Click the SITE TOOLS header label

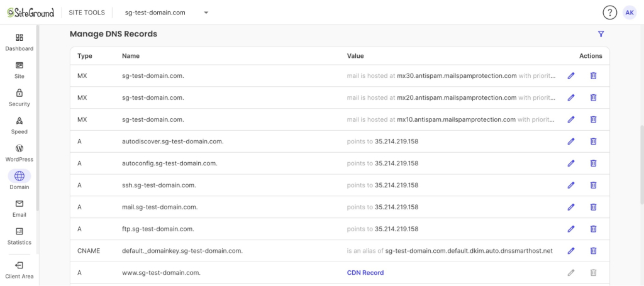click(86, 13)
